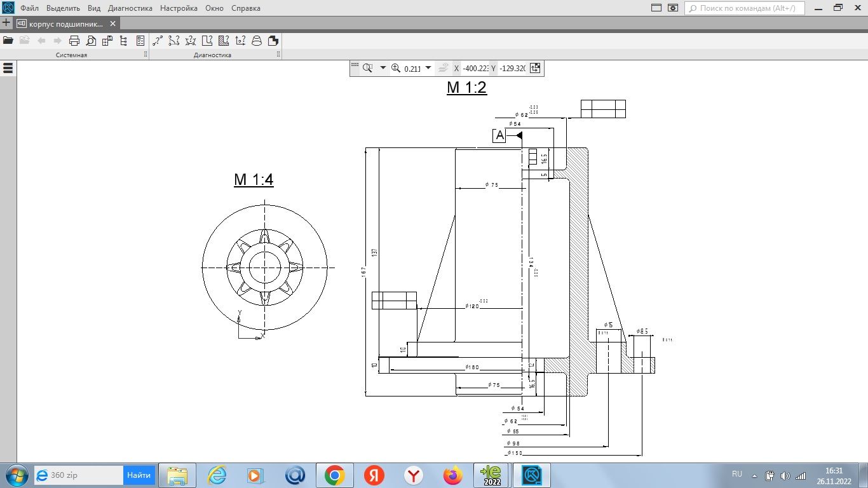Image resolution: width=868 pixels, height=488 pixels.
Task: Open the Диагностика menu
Action: [x=130, y=8]
